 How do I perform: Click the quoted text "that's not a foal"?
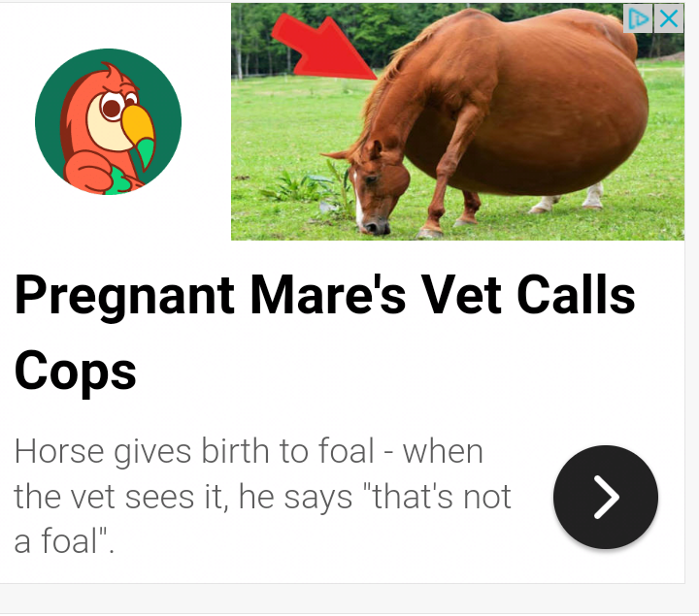[x=262, y=519]
